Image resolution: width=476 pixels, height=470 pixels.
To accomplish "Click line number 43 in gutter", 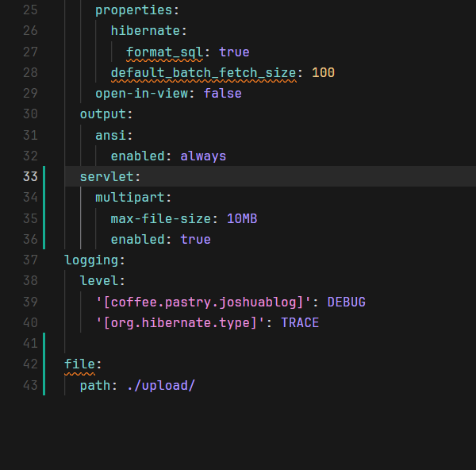I will [x=30, y=386].
